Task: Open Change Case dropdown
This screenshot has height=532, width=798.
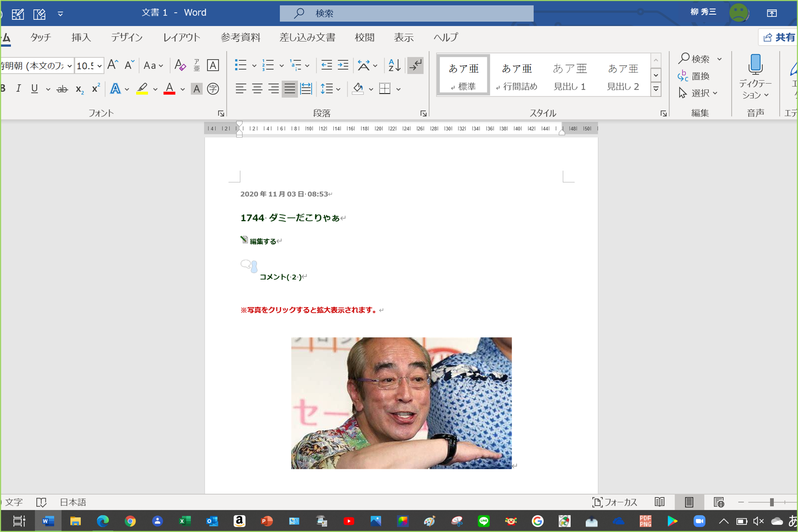Action: tap(153, 65)
